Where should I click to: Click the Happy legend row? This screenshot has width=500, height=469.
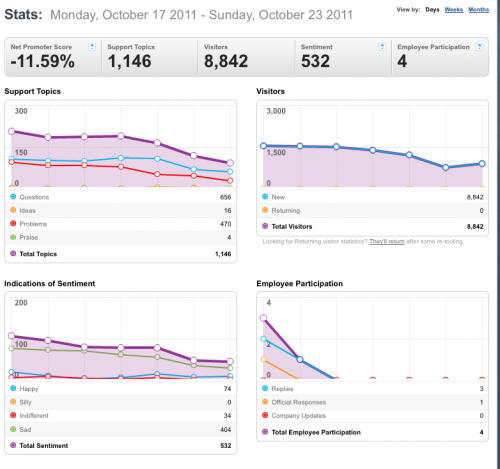tap(121, 389)
